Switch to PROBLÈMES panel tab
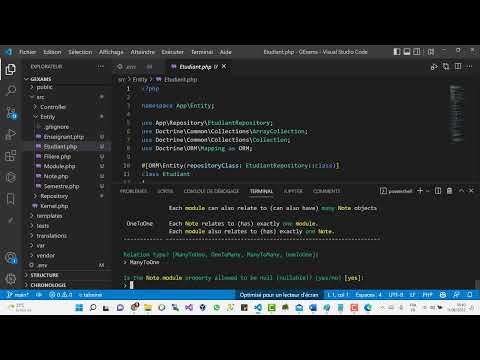Screen dimensions: 480x360 133,191
